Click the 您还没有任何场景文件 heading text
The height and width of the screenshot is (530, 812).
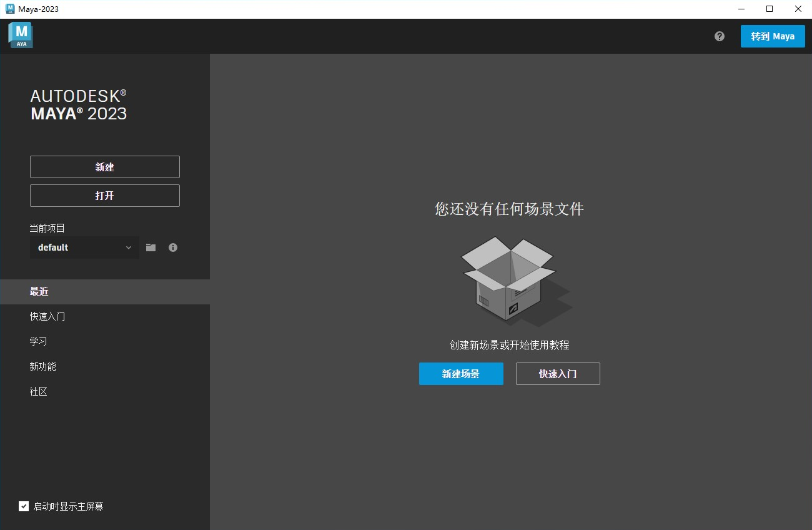click(509, 209)
